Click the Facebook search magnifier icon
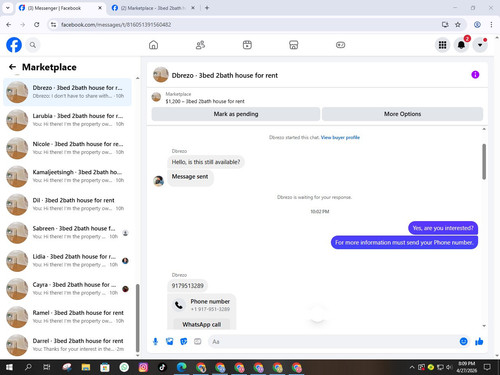The height and width of the screenshot is (375, 500). tap(33, 45)
